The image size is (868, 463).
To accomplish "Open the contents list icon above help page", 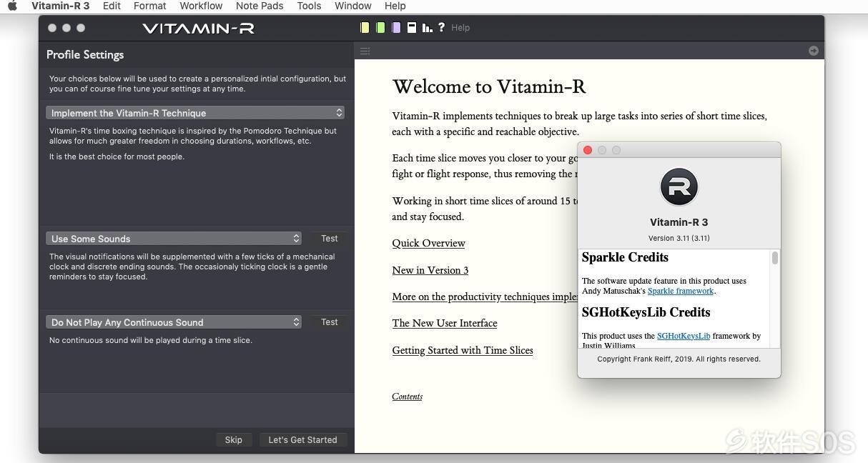I will click(365, 51).
